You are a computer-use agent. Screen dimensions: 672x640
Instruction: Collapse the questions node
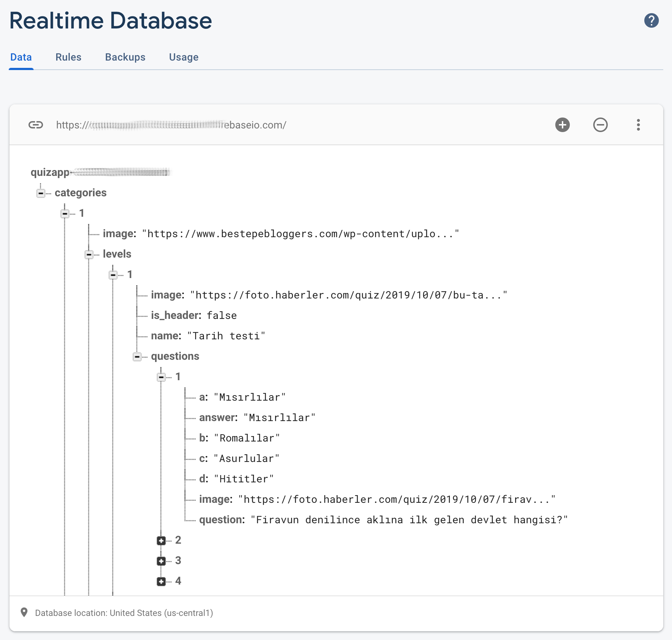click(x=137, y=356)
